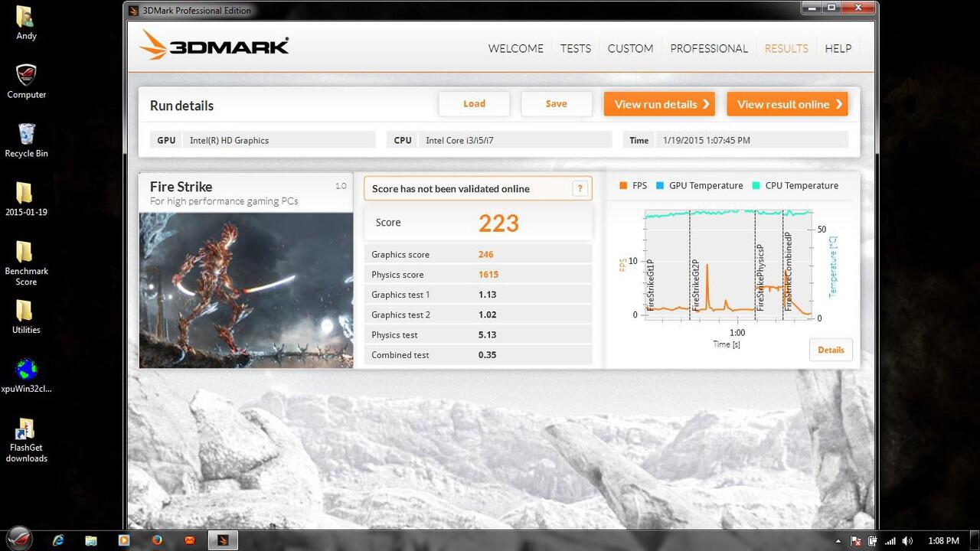Click the Graphics test 2 row
This screenshot has height=551, width=980.
click(x=478, y=315)
